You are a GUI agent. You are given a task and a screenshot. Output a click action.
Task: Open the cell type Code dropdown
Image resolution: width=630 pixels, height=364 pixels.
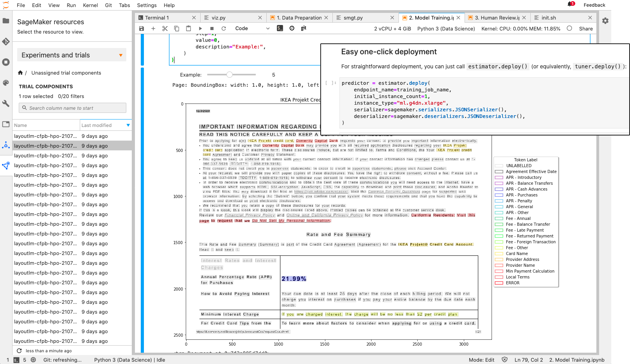point(252,29)
